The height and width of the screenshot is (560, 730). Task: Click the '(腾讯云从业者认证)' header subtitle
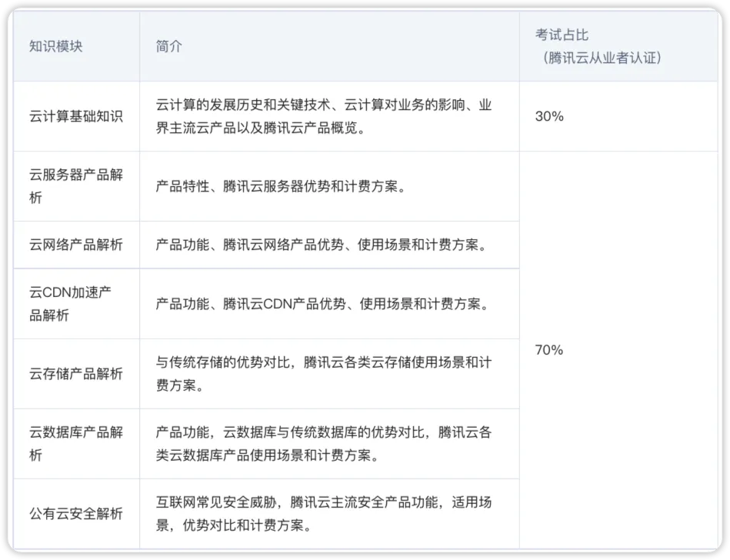(602, 58)
